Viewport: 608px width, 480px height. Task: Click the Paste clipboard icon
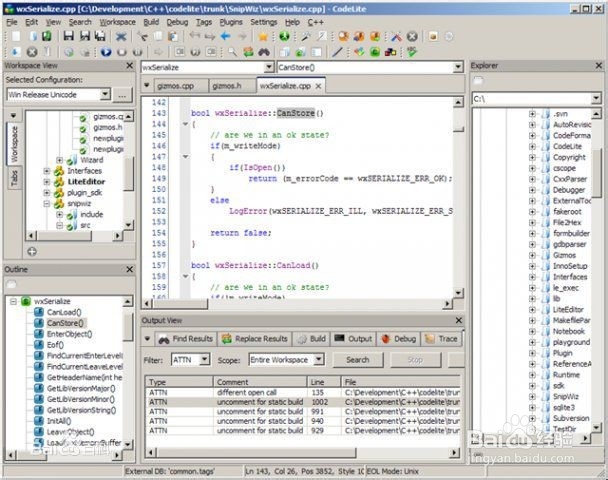(173, 36)
